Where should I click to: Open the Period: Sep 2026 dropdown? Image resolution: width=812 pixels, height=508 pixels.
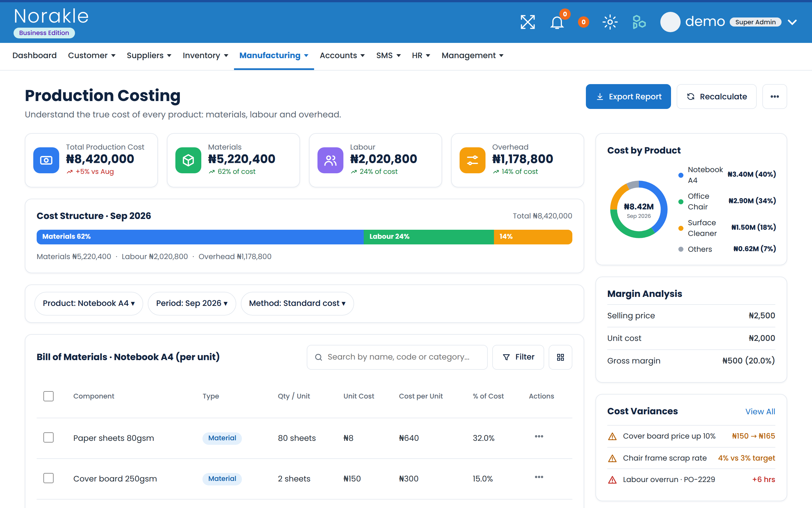click(192, 303)
